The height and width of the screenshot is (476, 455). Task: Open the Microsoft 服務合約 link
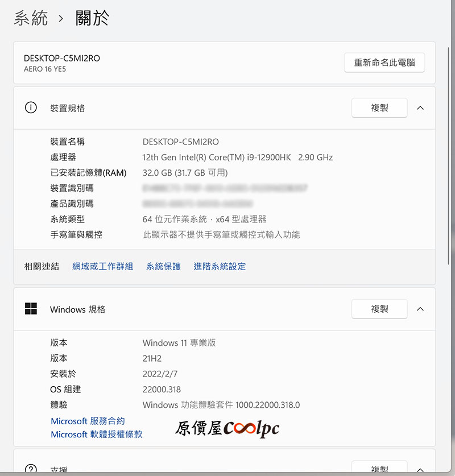[x=88, y=421]
